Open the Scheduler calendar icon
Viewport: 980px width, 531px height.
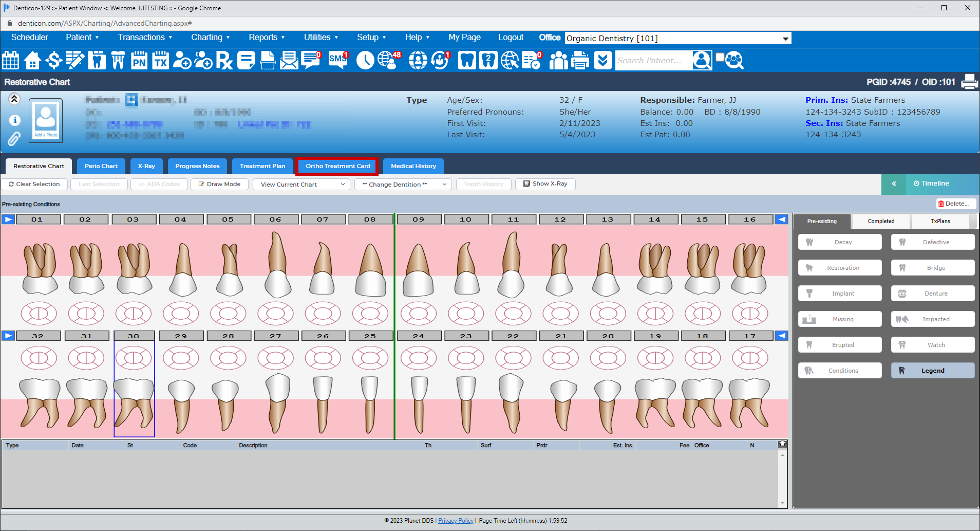10,60
